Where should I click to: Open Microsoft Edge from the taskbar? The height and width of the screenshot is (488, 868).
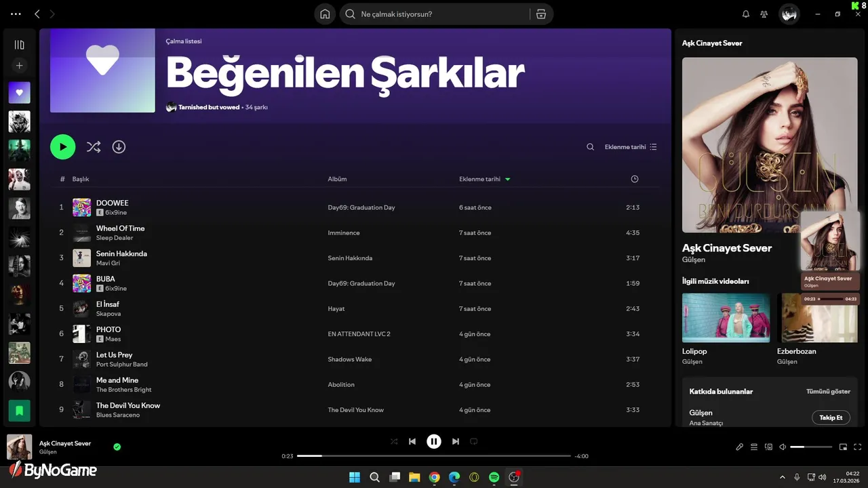pyautogui.click(x=454, y=477)
